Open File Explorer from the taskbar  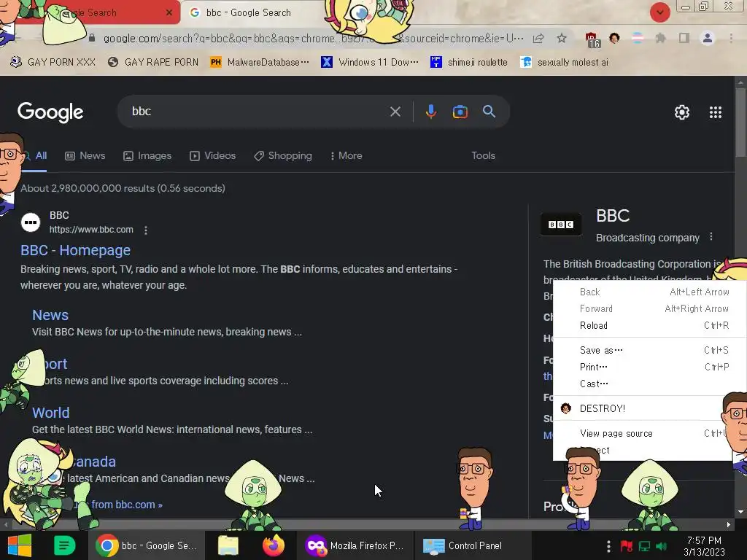click(228, 545)
